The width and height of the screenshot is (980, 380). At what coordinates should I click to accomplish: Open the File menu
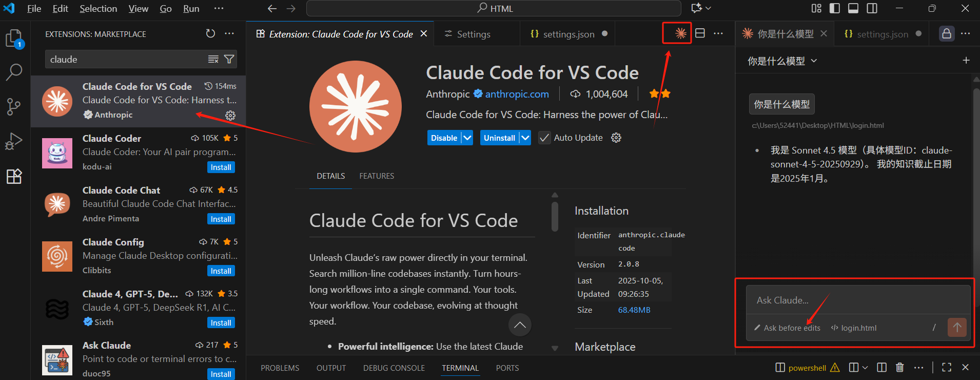pos(34,9)
